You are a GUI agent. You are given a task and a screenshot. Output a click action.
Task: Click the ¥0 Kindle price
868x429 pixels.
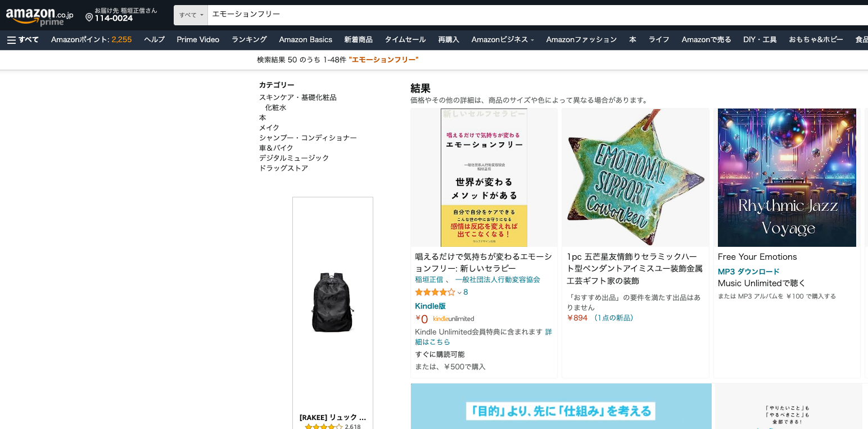click(x=422, y=319)
